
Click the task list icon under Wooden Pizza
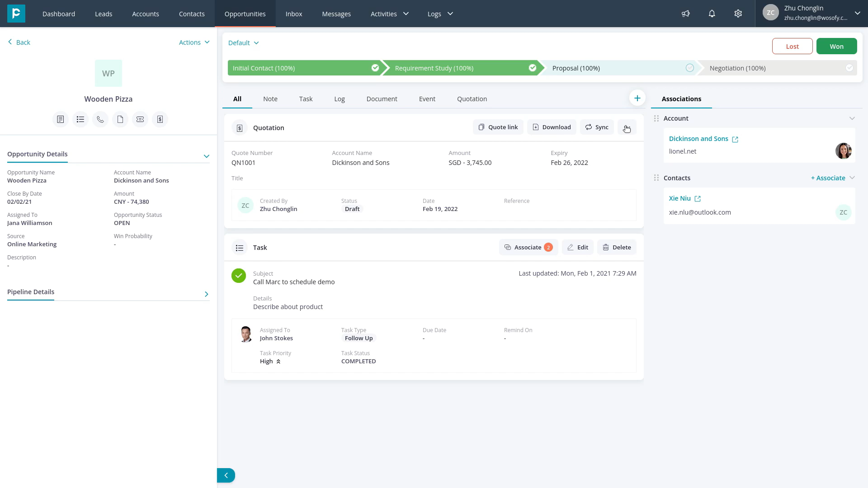[80, 119]
